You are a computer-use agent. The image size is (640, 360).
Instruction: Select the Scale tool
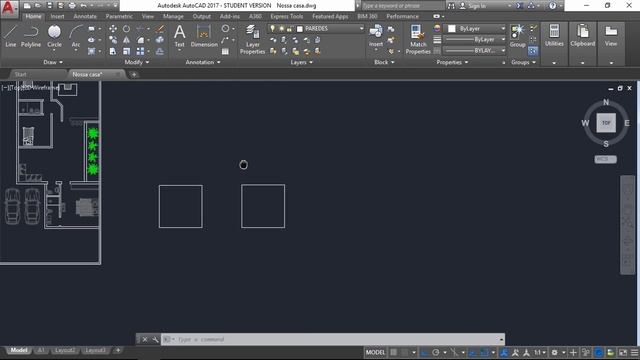[127, 51]
